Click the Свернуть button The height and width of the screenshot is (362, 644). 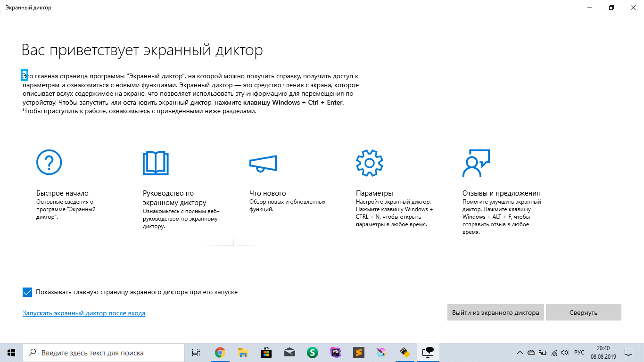pos(583,313)
